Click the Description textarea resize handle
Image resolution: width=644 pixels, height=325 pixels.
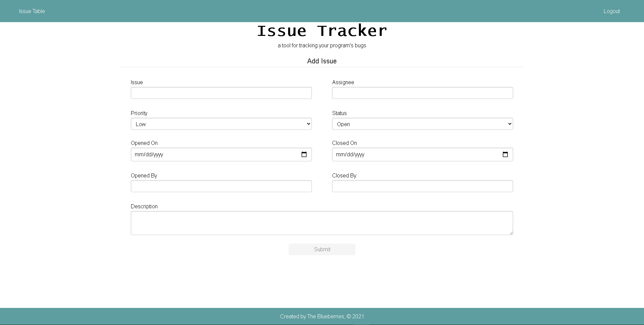(511, 233)
